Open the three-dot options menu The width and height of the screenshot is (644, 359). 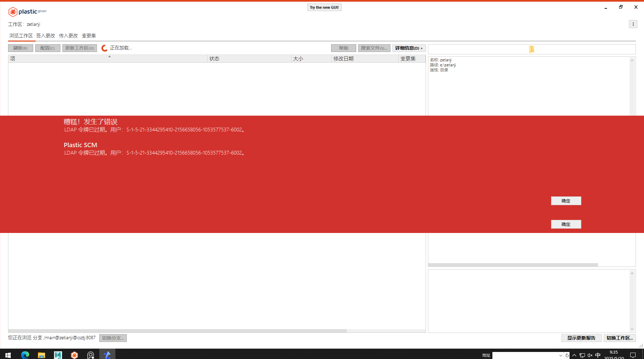pyautogui.click(x=633, y=24)
